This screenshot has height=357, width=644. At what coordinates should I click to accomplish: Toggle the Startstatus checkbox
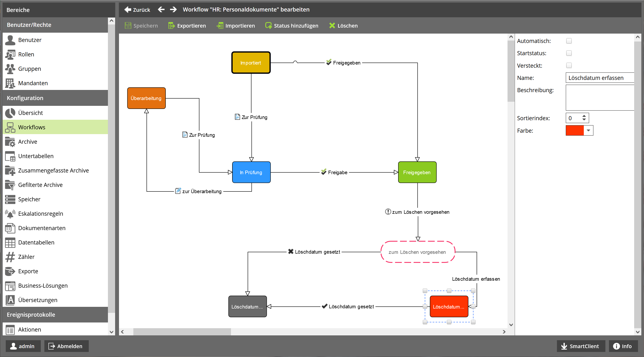pos(569,53)
